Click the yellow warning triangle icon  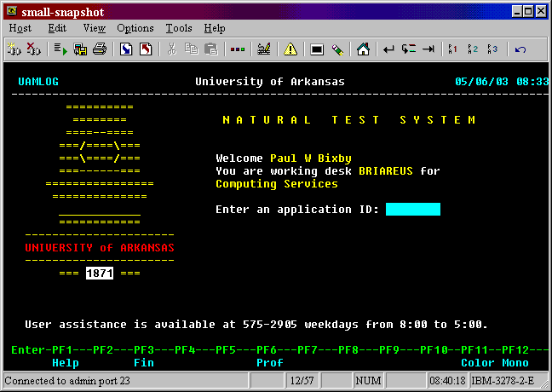[x=290, y=49]
